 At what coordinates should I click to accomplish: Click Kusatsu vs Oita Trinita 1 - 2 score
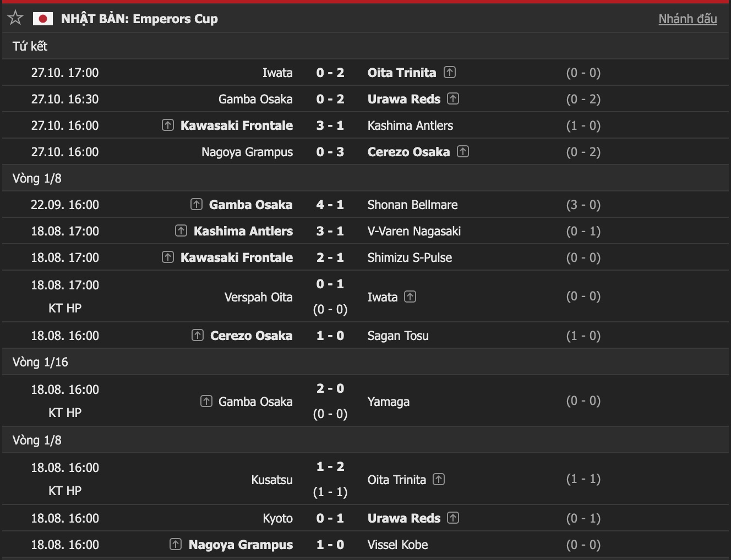tap(330, 466)
